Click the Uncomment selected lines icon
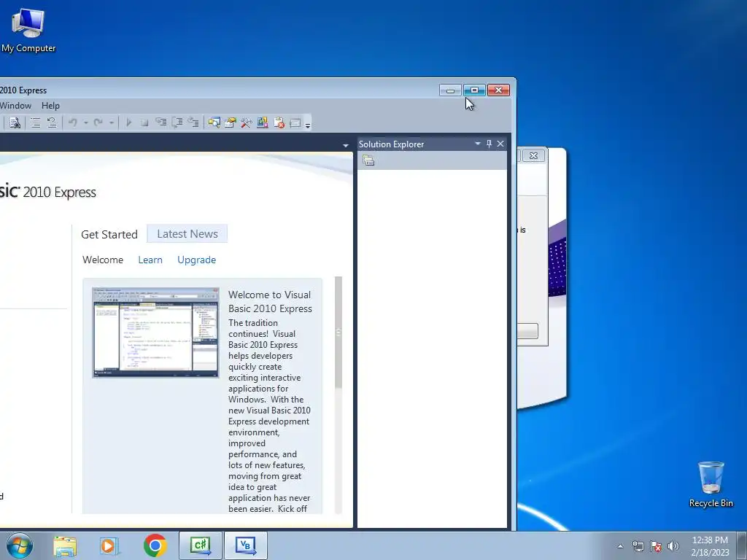This screenshot has height=560, width=747. [x=52, y=122]
